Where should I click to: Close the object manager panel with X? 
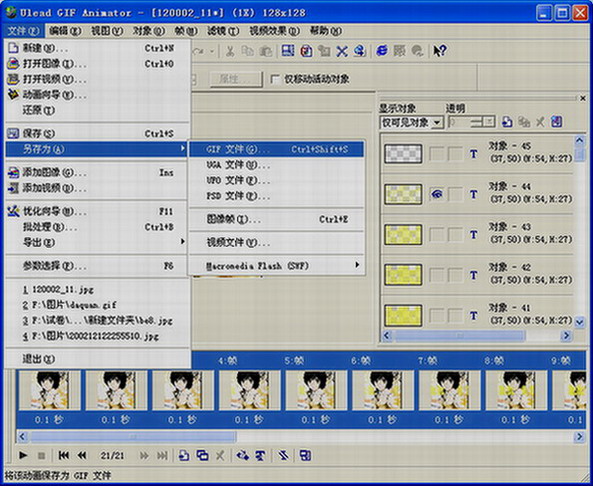tap(583, 98)
